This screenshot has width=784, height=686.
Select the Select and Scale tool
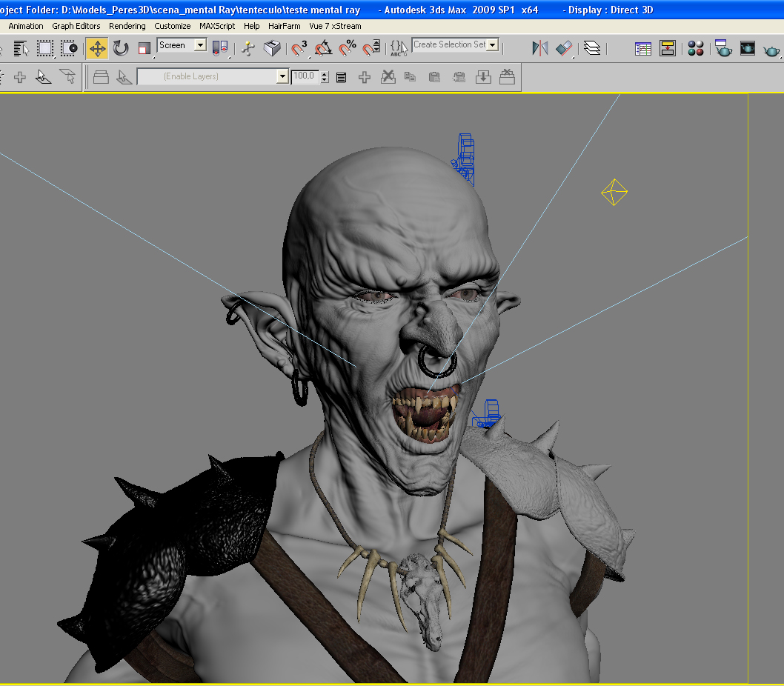pos(144,48)
